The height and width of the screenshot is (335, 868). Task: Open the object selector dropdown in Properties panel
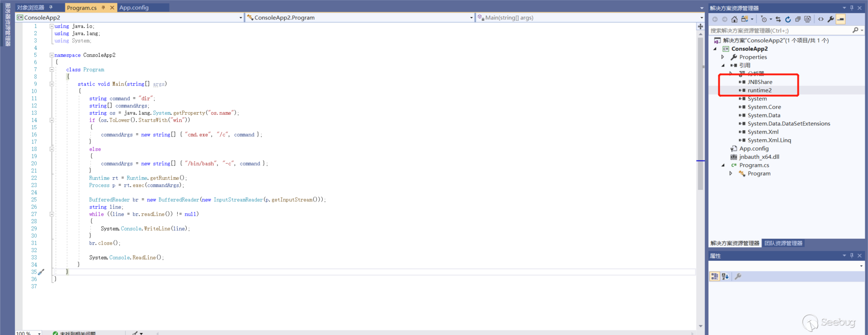tap(861, 266)
